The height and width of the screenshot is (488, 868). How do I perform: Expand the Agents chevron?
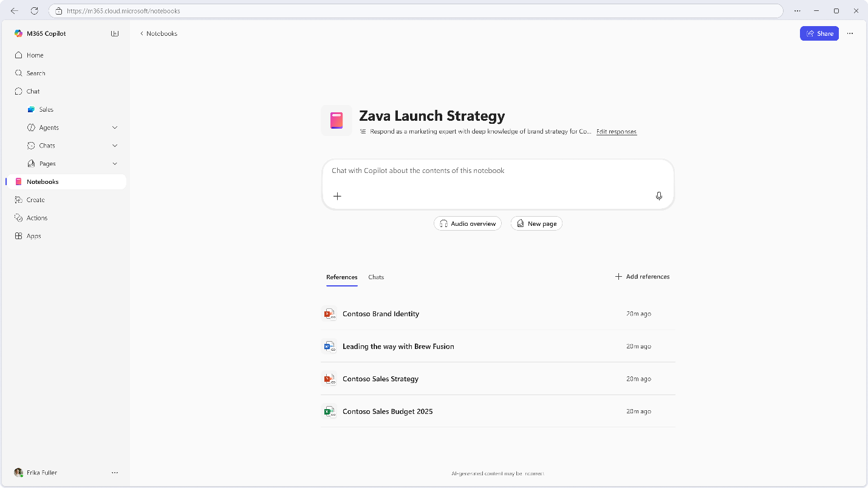(115, 127)
